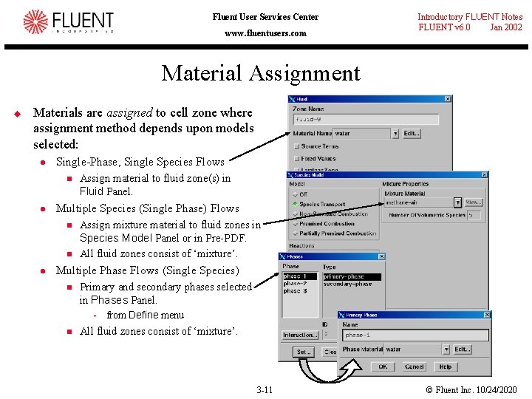Close the Fluid window
The image size is (532, 399).
(x=448, y=99)
